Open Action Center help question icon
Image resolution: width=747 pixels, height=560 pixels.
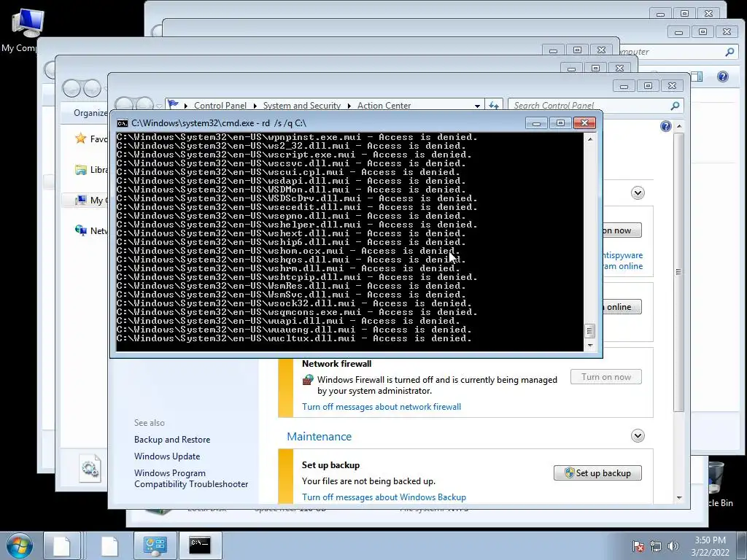point(665,126)
